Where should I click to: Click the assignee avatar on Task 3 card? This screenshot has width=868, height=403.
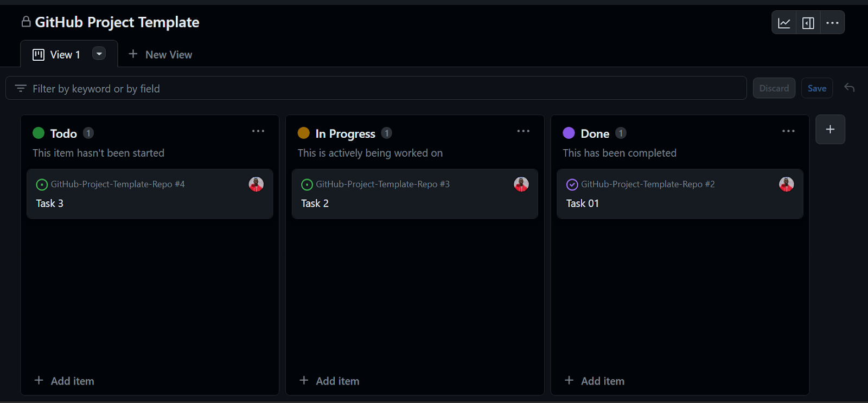click(256, 184)
